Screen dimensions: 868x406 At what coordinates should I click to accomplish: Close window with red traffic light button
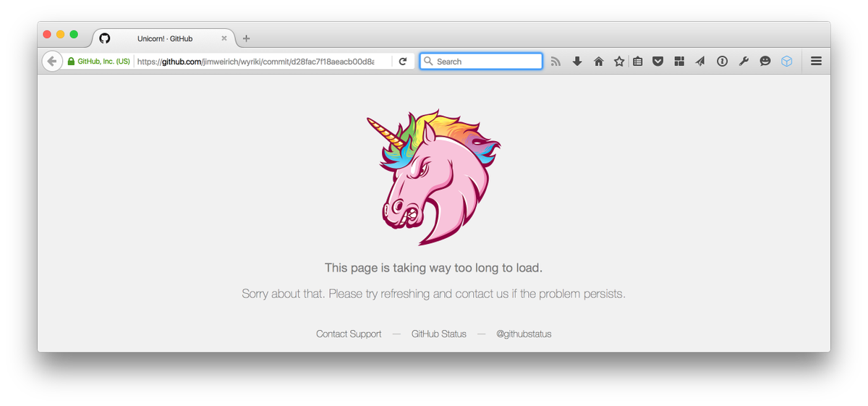point(48,34)
